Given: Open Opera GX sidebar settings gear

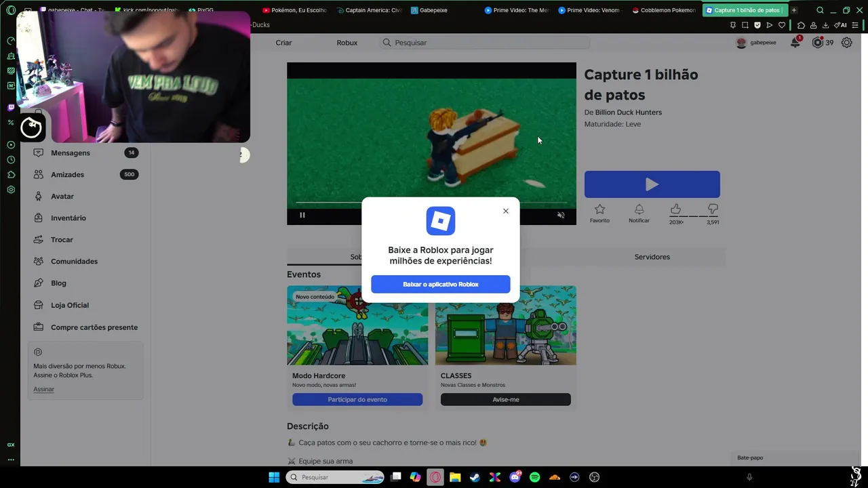Looking at the screenshot, I should pyautogui.click(x=11, y=190).
